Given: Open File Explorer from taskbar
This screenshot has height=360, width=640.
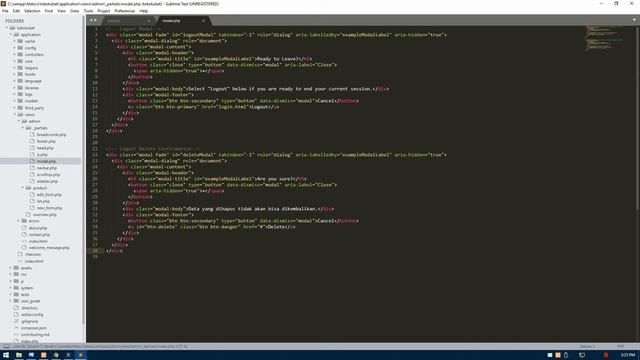Looking at the screenshot, I should [x=19, y=355].
